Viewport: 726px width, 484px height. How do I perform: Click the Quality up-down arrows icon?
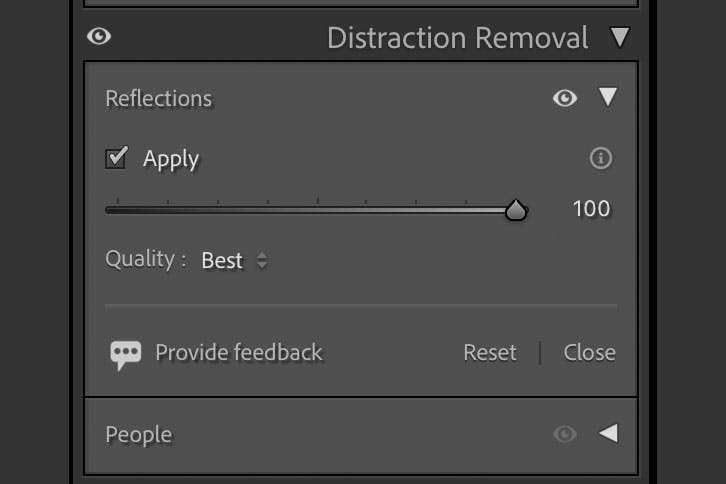coord(262,260)
